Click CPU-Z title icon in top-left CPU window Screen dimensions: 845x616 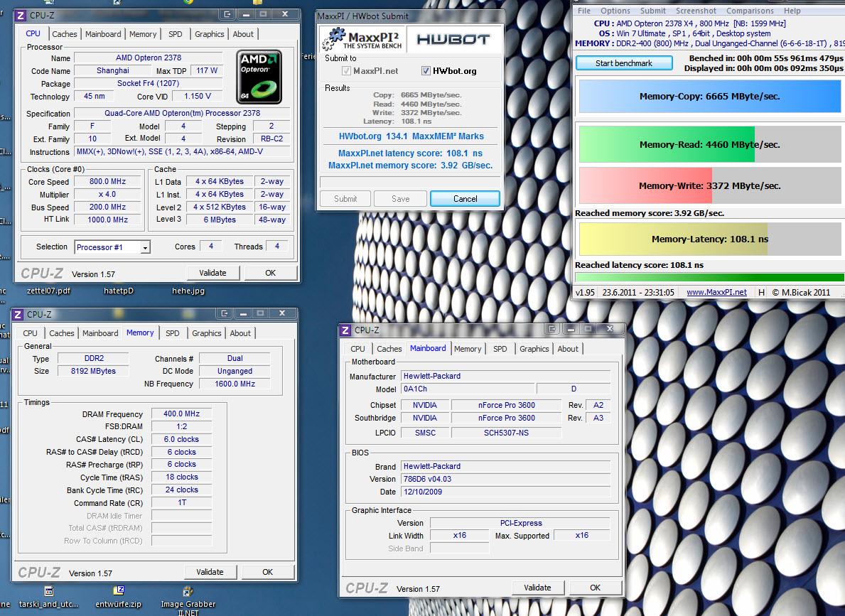(x=21, y=15)
